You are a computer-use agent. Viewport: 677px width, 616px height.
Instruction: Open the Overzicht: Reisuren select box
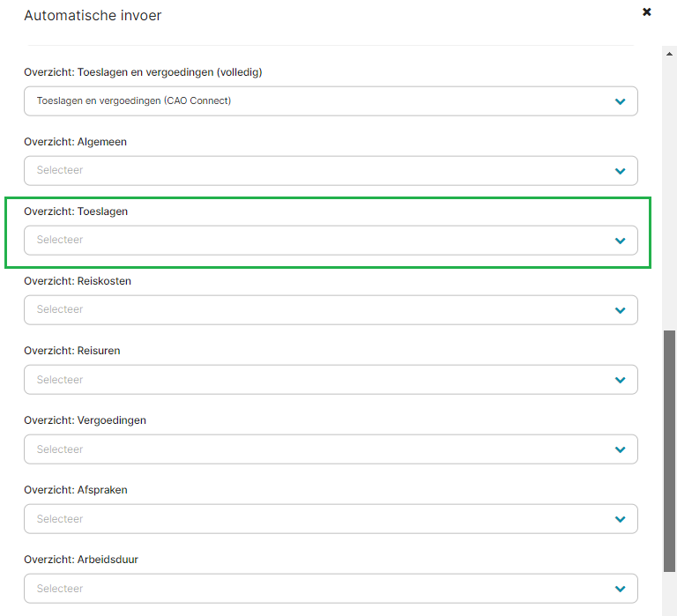point(331,380)
